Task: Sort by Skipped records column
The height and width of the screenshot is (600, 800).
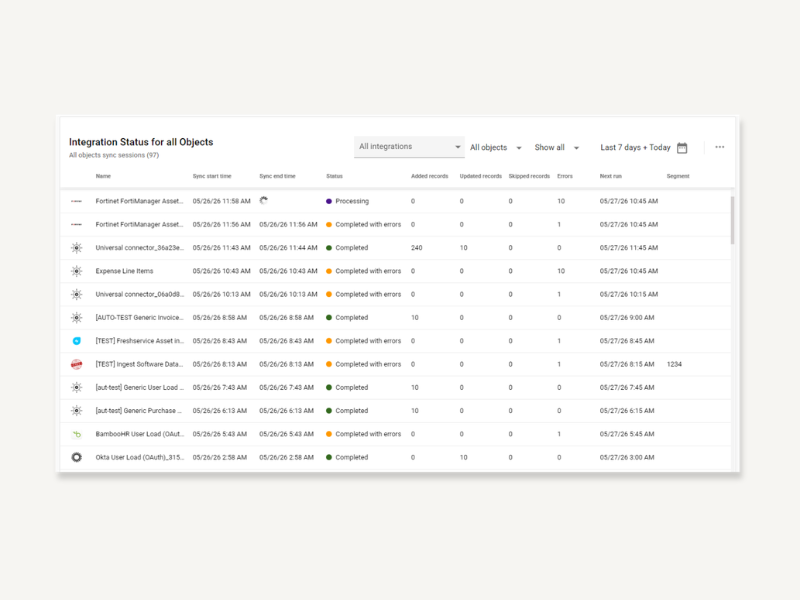Action: 529,176
